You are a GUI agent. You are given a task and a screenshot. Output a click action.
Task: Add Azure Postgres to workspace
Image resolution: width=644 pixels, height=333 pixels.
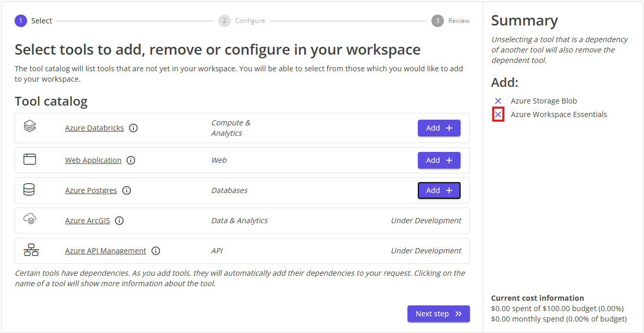[x=439, y=190]
